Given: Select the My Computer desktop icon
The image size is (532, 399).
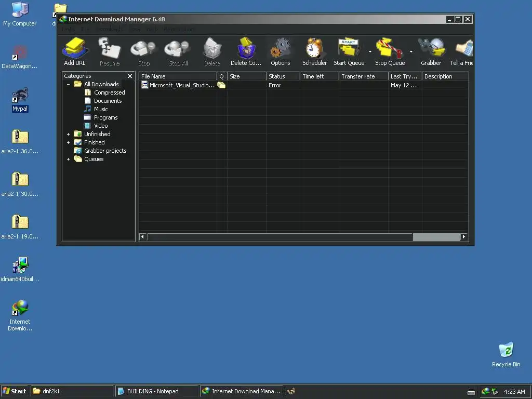Looking at the screenshot, I should (x=20, y=15).
